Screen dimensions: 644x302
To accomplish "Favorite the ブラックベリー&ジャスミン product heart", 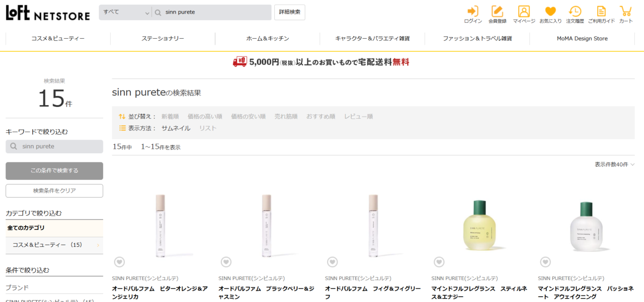I will point(226,262).
